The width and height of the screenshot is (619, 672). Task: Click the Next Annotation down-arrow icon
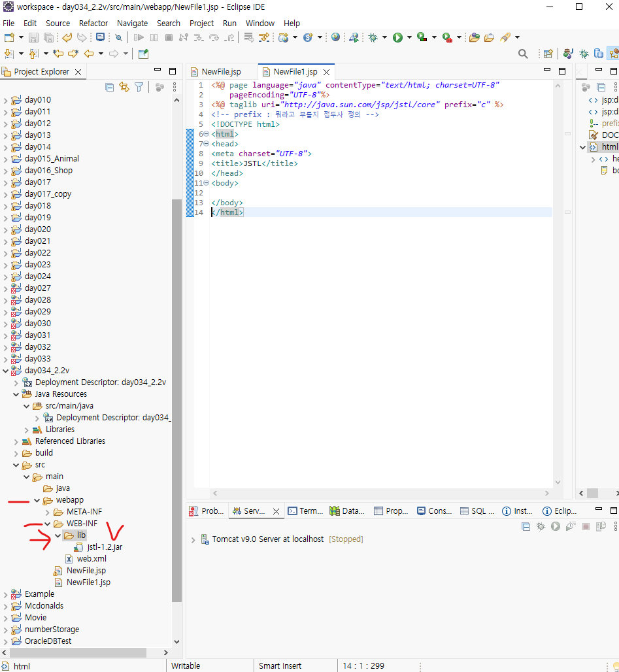click(x=8, y=54)
